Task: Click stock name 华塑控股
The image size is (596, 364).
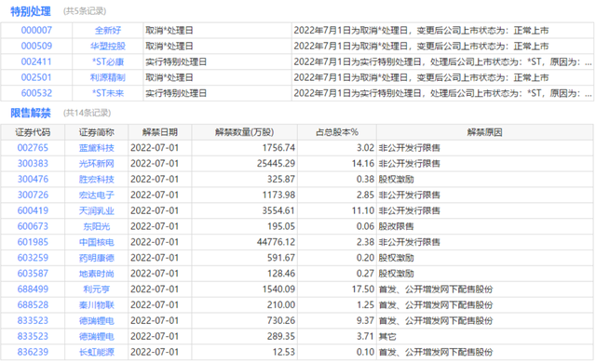Action: coord(108,46)
